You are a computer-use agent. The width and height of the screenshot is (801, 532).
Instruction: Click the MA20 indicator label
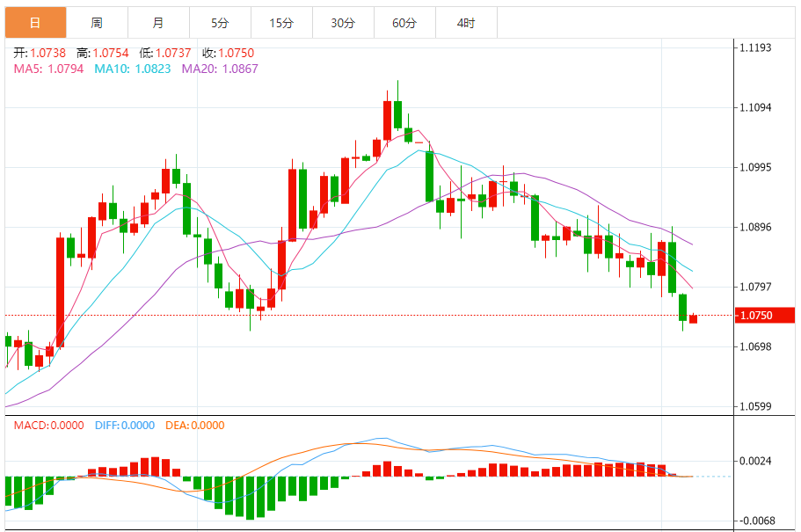[x=220, y=69]
